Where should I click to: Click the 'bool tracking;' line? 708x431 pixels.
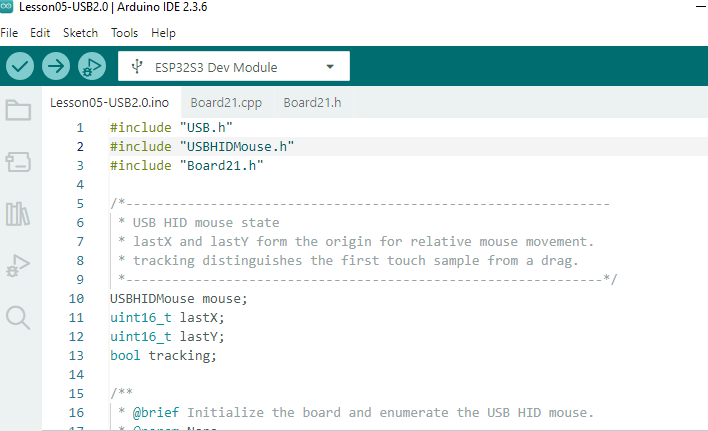[163, 355]
